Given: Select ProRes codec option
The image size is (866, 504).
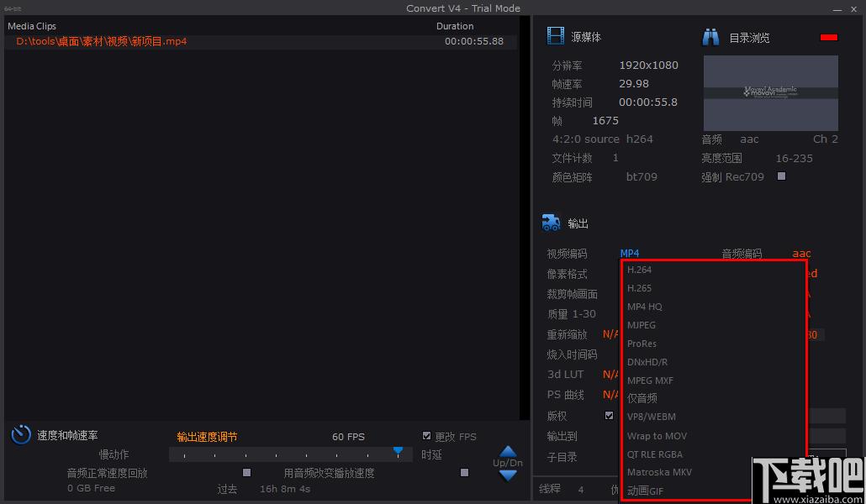Looking at the screenshot, I should click(x=642, y=344).
